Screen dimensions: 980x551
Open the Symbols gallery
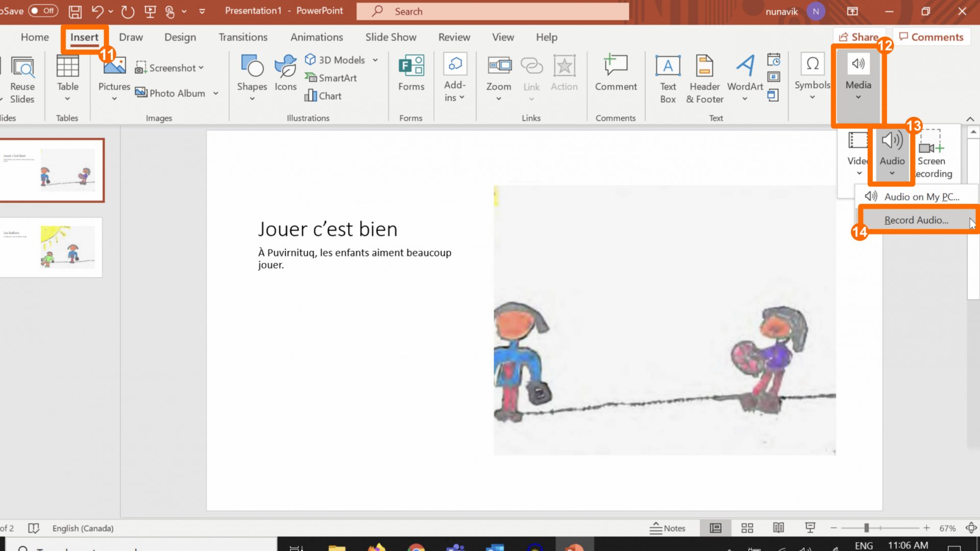click(x=812, y=78)
